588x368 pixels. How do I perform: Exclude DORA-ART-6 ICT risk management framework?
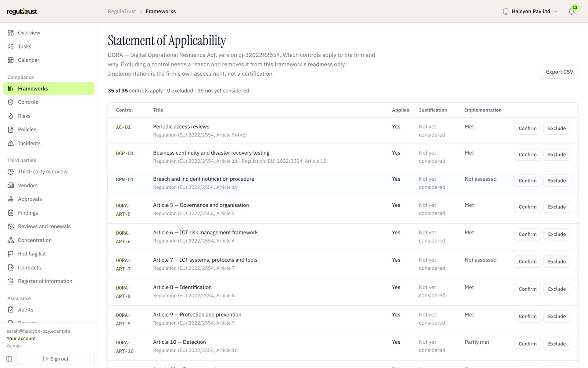557,234
